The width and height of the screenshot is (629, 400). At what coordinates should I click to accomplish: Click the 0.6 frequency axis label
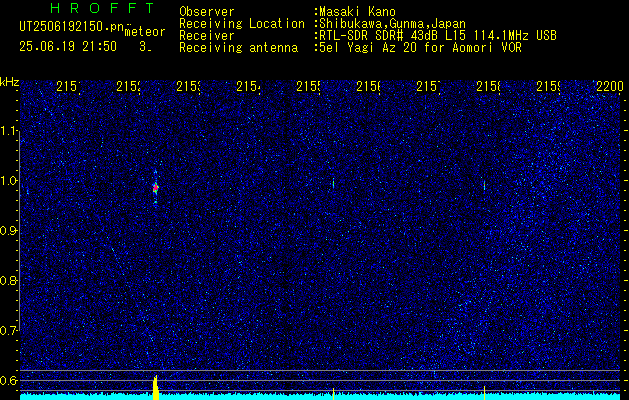[8, 380]
